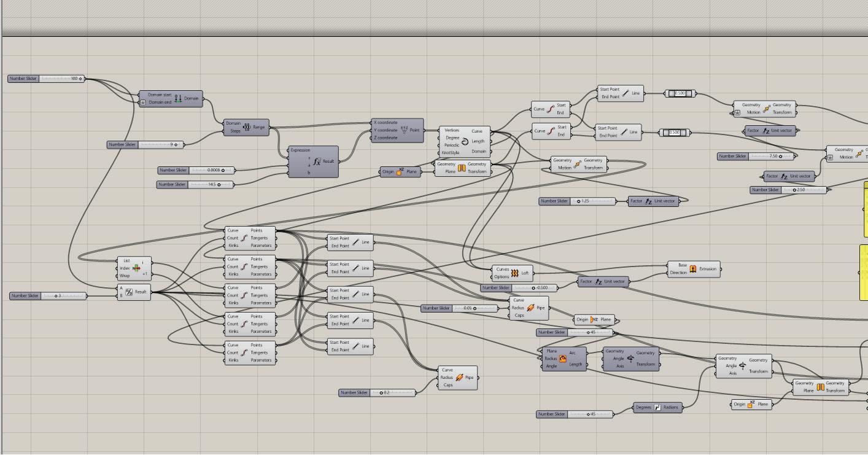
Task: Select the -0.500 Number Slider
Action: (519, 287)
